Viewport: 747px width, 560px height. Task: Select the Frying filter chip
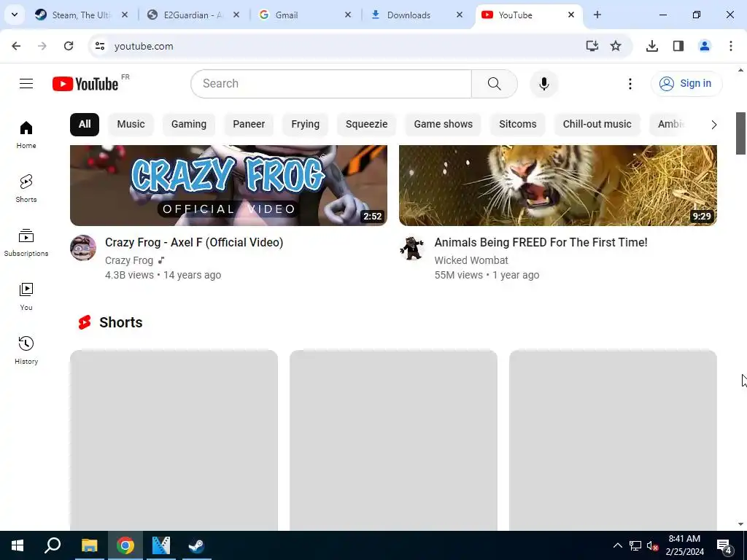306,124
